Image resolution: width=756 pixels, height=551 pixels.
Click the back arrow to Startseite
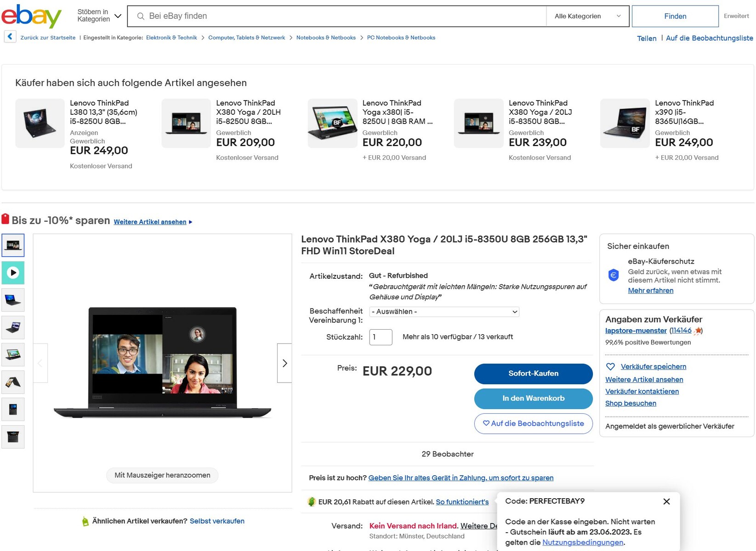point(10,37)
